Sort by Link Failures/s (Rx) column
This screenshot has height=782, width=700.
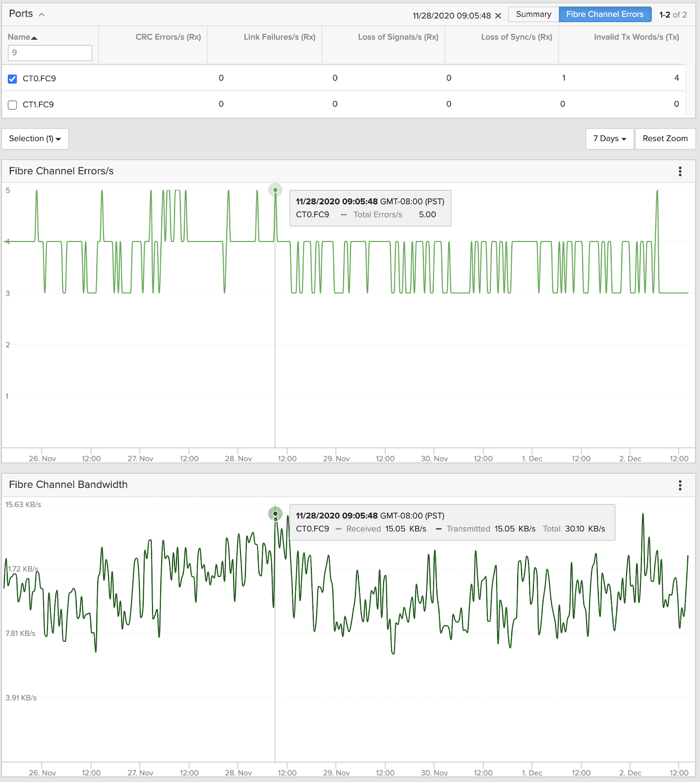click(x=280, y=37)
